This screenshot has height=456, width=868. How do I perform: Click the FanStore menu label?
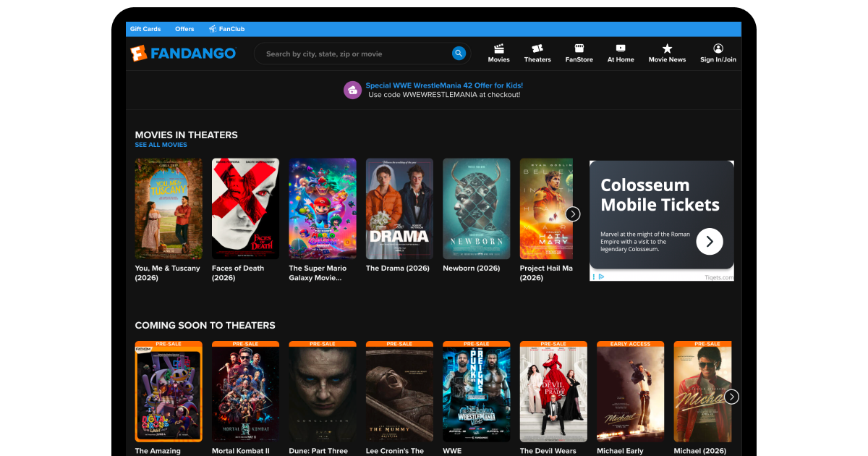point(579,60)
